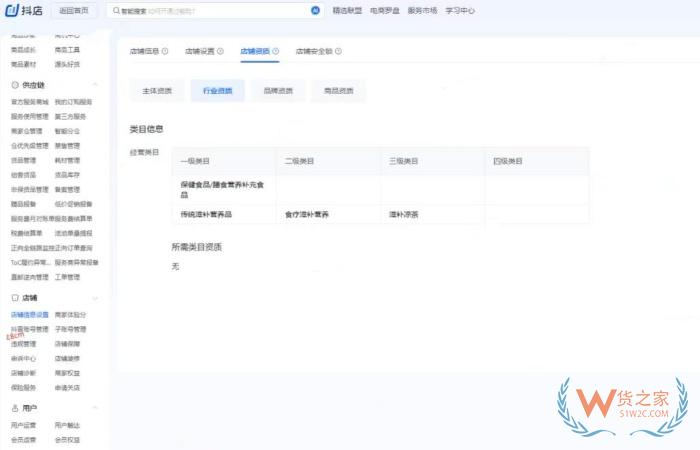Click the 保健食品/膳食营养补充食品 cell
Viewport: 700px width, 450px height.
click(x=222, y=190)
